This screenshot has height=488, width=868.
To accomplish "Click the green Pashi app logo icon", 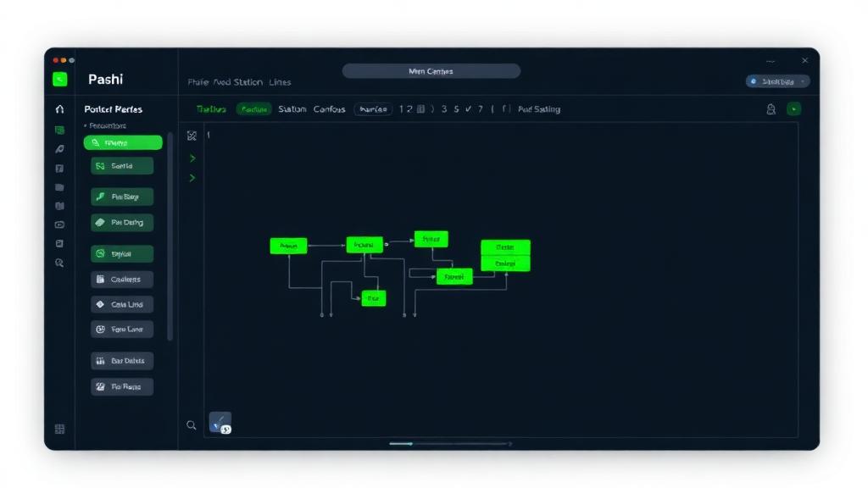I will 59,79.
